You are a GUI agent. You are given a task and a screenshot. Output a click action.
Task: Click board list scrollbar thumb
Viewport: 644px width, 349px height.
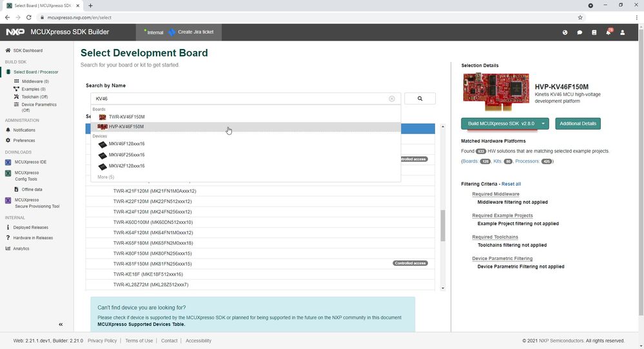point(443,226)
